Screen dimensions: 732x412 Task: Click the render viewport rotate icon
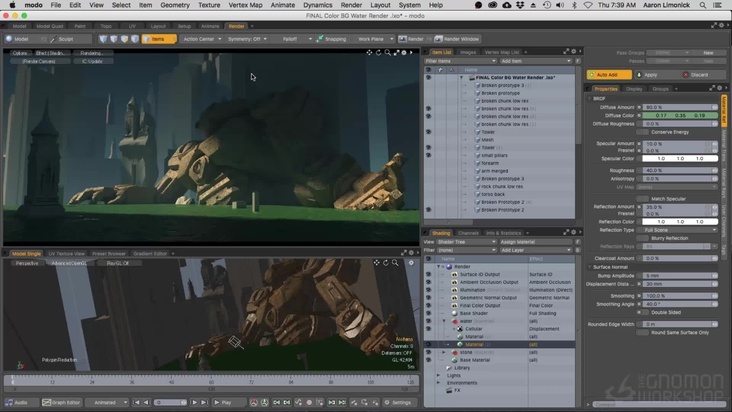tap(379, 53)
